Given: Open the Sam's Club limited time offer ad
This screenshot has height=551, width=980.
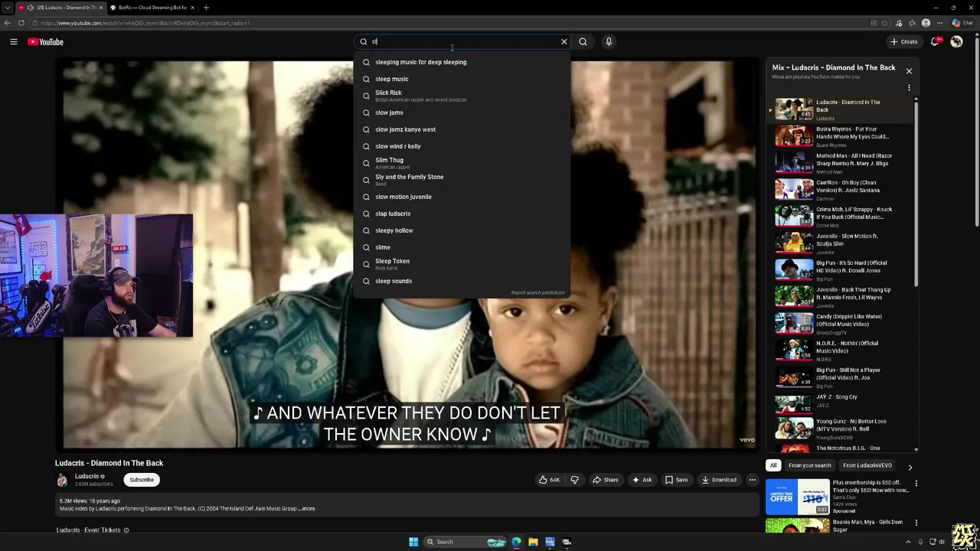Looking at the screenshot, I should pos(798,497).
